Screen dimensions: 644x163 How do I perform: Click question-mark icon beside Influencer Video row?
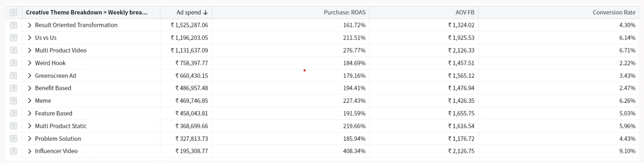pyautogui.click(x=14, y=151)
